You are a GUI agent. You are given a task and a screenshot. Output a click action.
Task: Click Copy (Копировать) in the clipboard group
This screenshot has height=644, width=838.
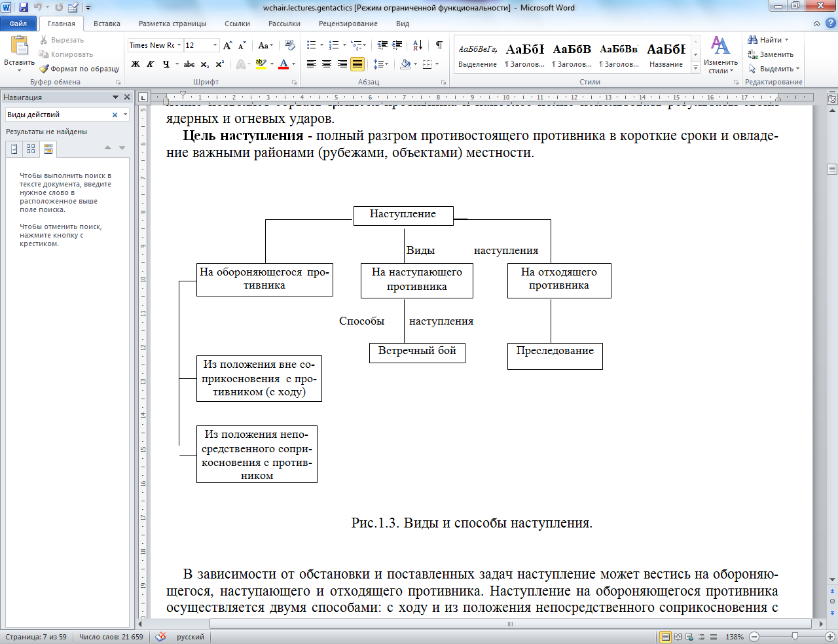[66, 54]
